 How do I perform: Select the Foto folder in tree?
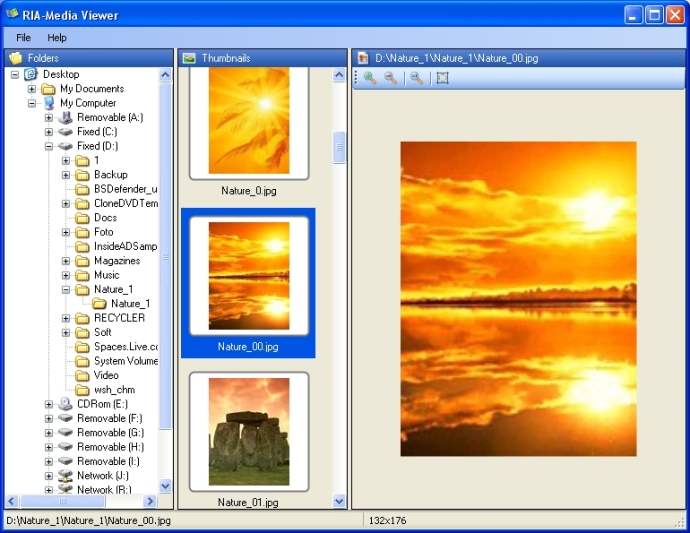(x=103, y=232)
